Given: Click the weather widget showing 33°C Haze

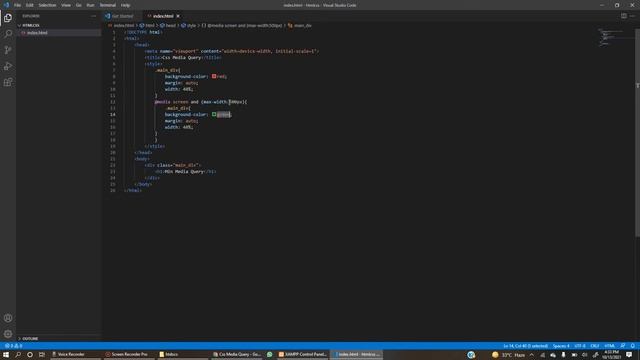Looking at the screenshot, I should pyautogui.click(x=508, y=355).
